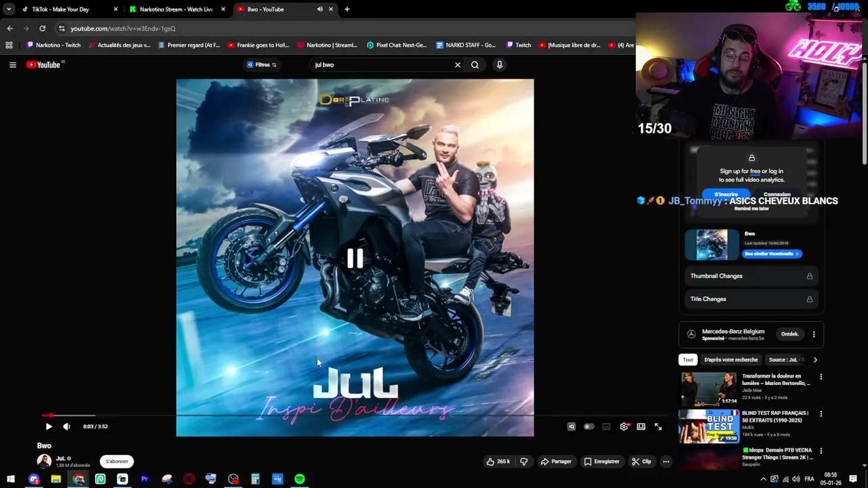Mute the Bwo - YouTube tab audio
This screenshot has height=488, width=868.
[319, 9]
